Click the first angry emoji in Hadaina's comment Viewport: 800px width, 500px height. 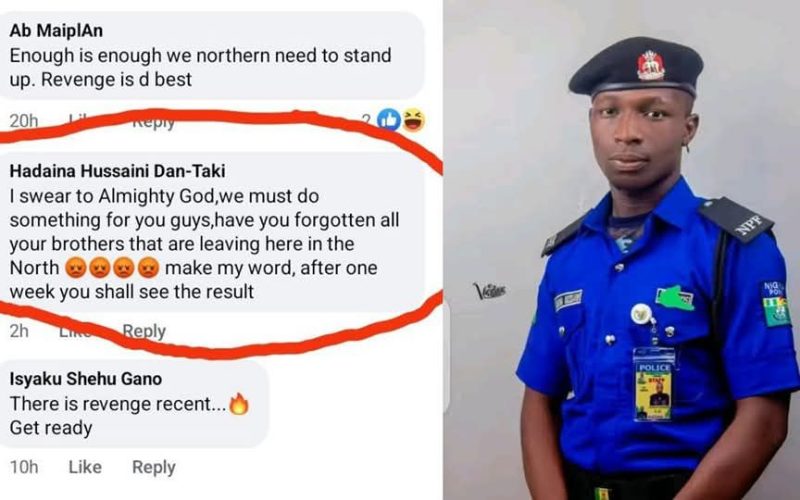click(x=76, y=267)
